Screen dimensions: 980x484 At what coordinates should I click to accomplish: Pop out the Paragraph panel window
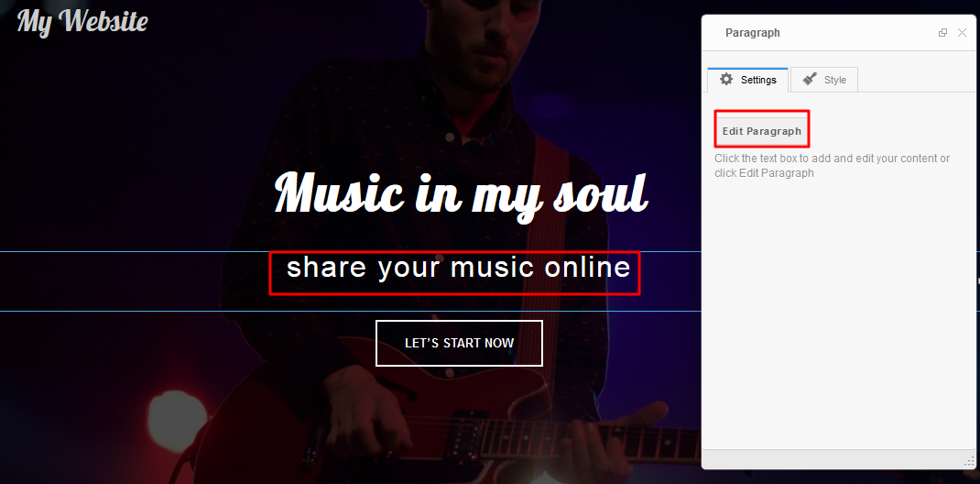pyautogui.click(x=942, y=32)
